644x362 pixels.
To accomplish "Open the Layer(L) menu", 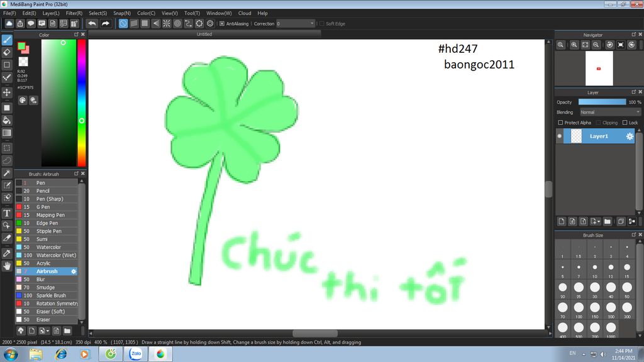I will 51,13.
